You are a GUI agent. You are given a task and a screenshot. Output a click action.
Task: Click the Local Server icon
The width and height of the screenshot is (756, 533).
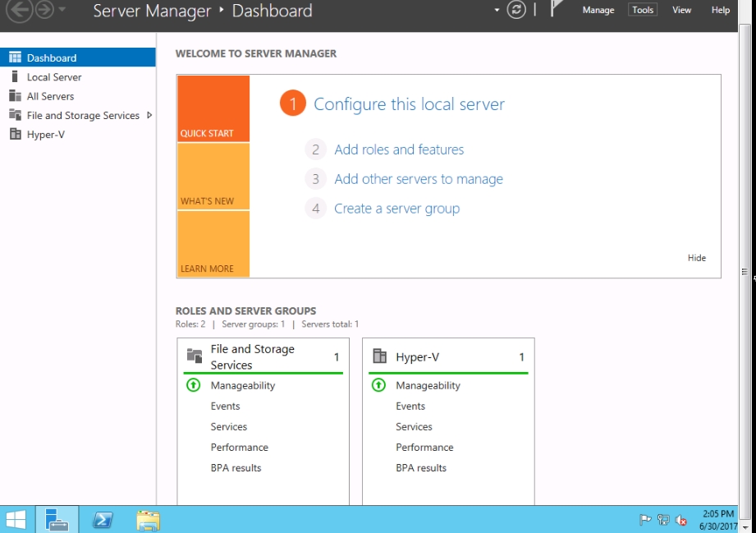15,76
